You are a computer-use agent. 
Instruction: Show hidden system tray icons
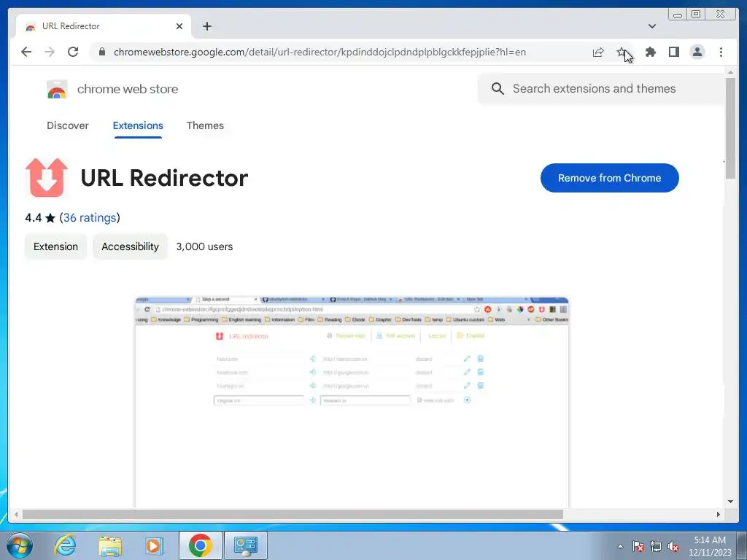(620, 546)
